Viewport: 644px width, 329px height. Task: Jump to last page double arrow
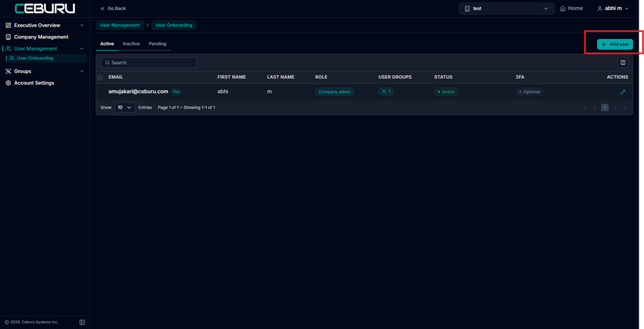625,108
